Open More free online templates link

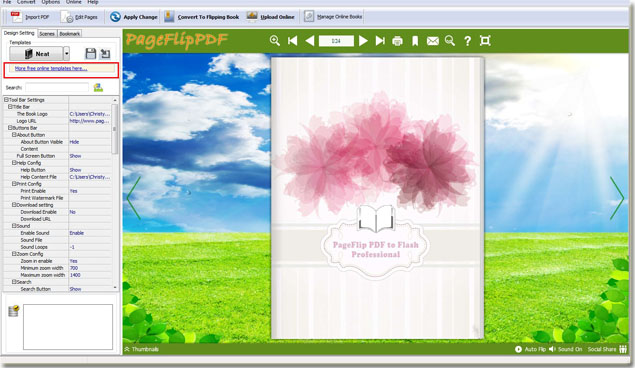(51, 68)
